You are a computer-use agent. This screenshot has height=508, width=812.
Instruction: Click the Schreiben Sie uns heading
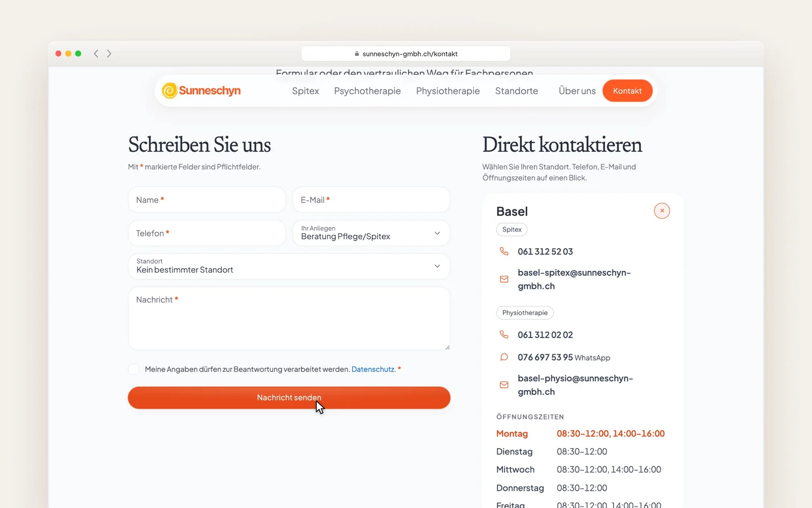point(199,145)
